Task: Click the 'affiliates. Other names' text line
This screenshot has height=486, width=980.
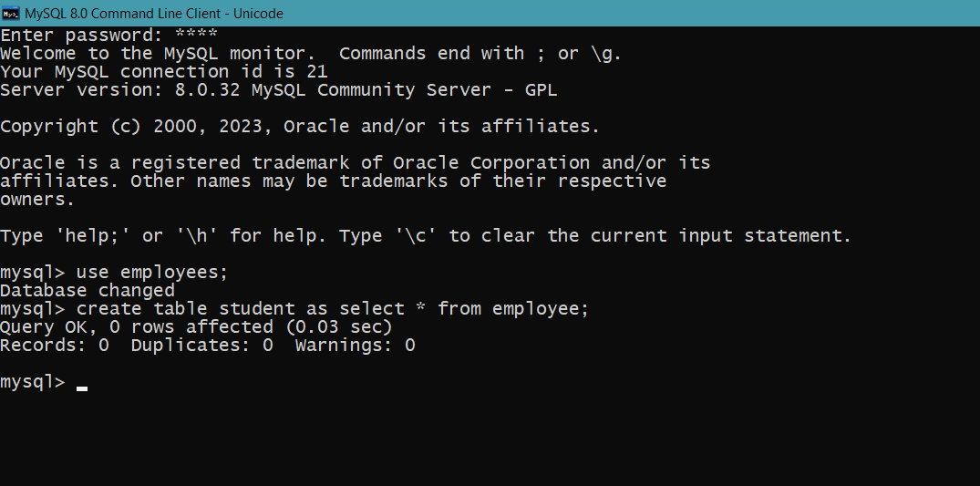Action: click(x=333, y=181)
